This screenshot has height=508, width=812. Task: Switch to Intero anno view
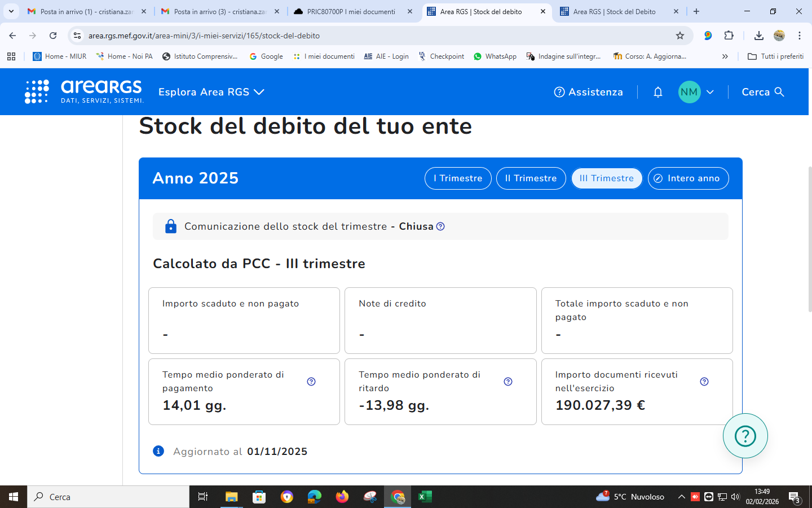[688, 178]
